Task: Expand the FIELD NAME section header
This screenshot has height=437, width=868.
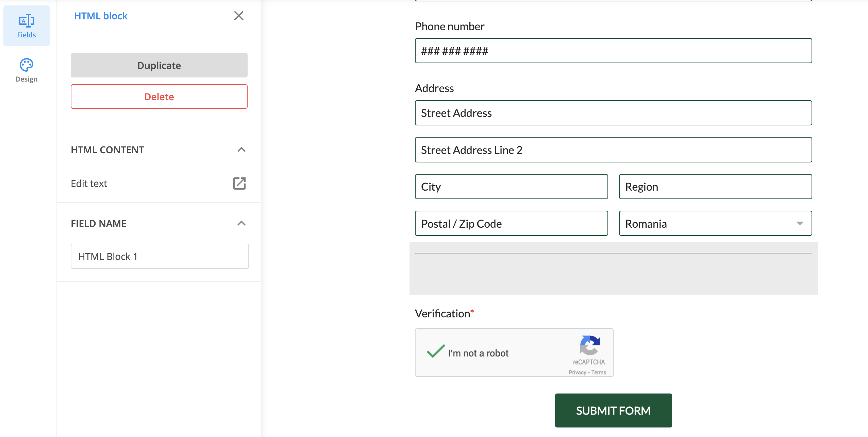Action: coord(158,224)
